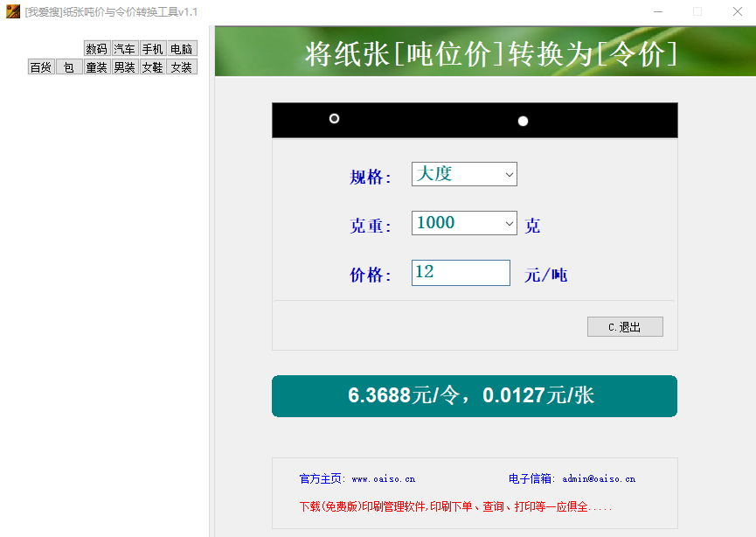Click the 将纸张[吨位价]转换为[令价] header banner
Image resolution: width=756 pixels, height=537 pixels.
[x=485, y=51]
